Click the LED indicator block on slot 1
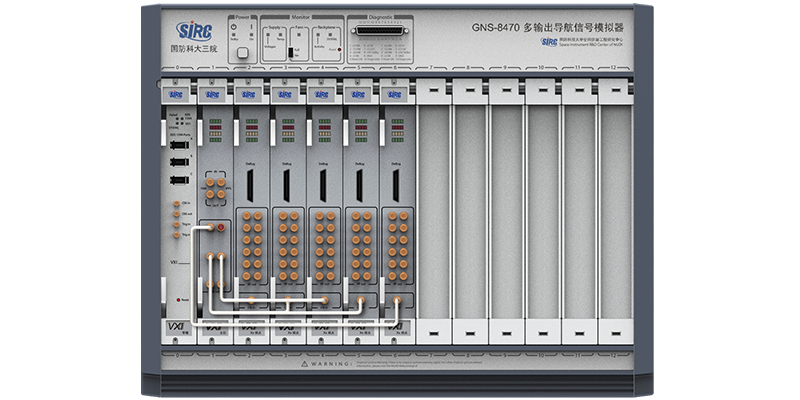800x400 pixels. (x=213, y=132)
